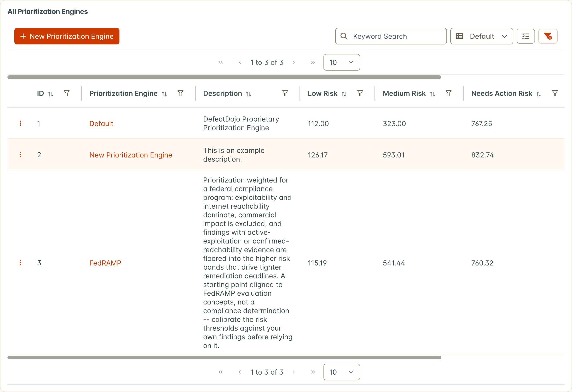Select the 593.01 Medium Risk value
Image resolution: width=572 pixels, height=392 pixels.
click(x=393, y=155)
